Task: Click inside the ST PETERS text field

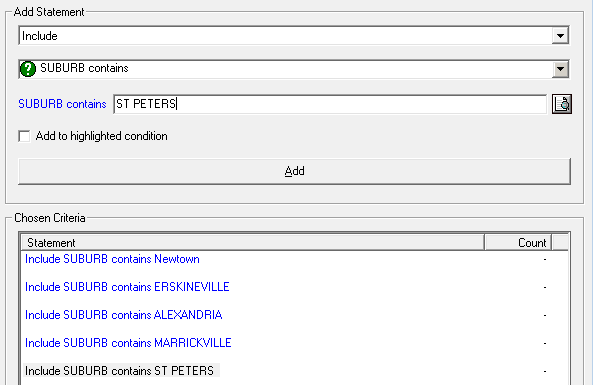Action: pos(330,104)
